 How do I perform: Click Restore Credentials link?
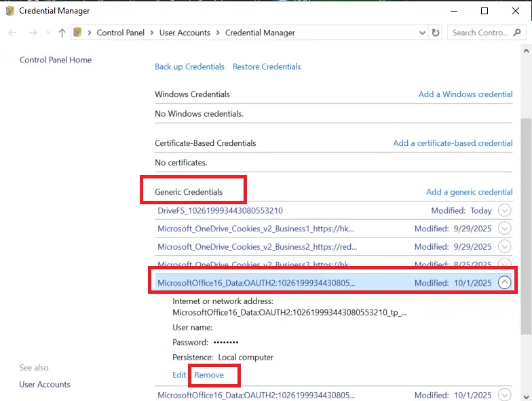[x=267, y=66]
